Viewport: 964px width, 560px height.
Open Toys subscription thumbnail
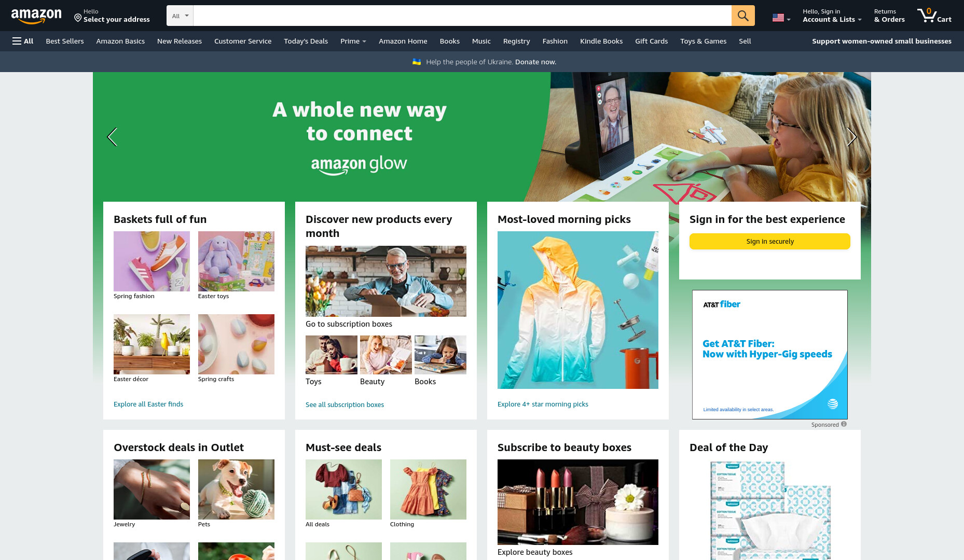pos(332,355)
